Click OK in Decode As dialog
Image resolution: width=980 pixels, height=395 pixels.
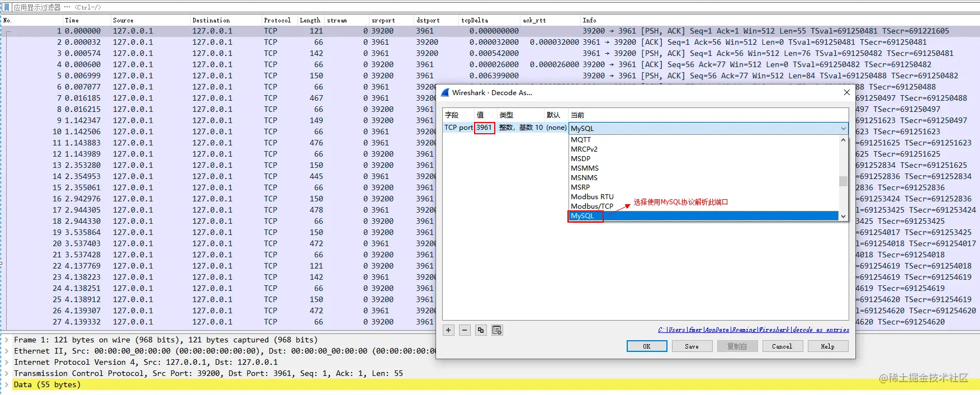(x=647, y=346)
